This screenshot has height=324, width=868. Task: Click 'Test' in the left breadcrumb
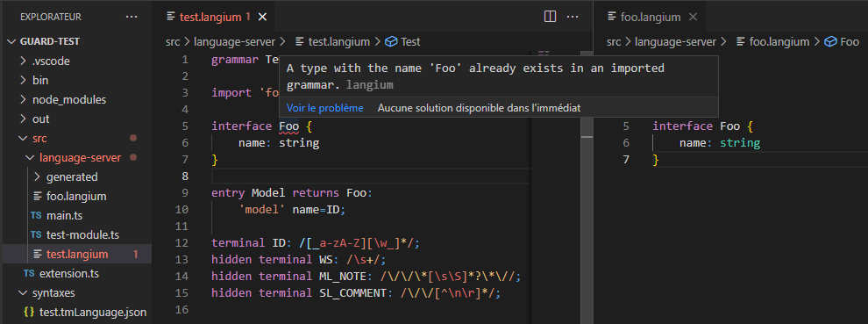click(410, 41)
